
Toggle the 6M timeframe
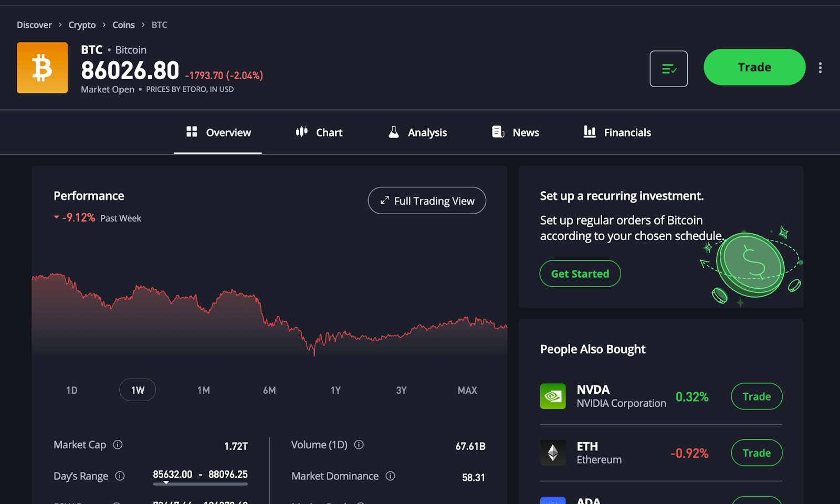pos(269,390)
